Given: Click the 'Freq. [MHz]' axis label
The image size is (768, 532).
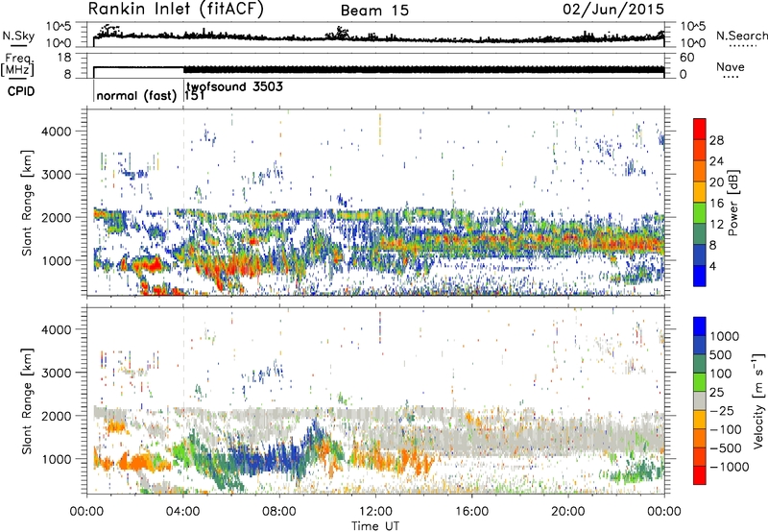Looking at the screenshot, I should coord(17,64).
